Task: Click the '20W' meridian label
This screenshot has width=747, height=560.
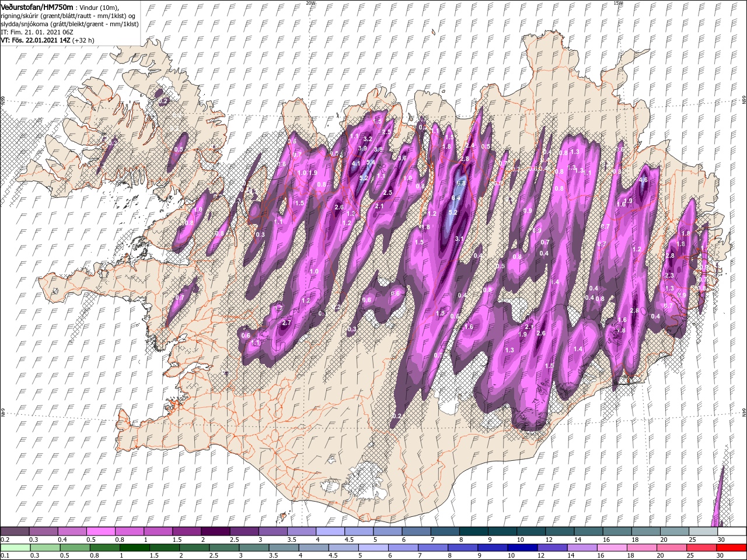Action: (x=310, y=3)
